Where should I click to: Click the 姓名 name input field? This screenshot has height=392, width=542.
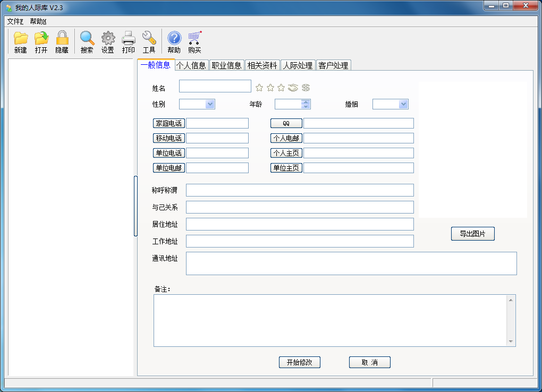tap(215, 86)
